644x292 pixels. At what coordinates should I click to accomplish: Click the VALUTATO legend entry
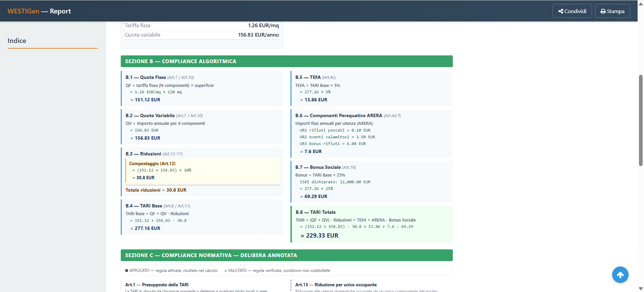tap(277, 271)
